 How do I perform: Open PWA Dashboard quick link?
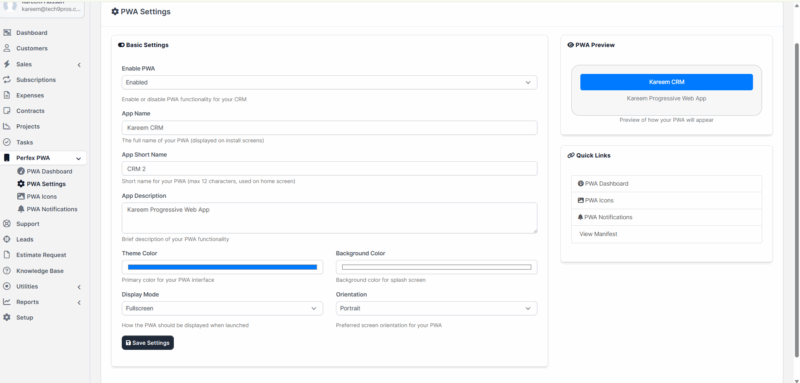coord(666,184)
